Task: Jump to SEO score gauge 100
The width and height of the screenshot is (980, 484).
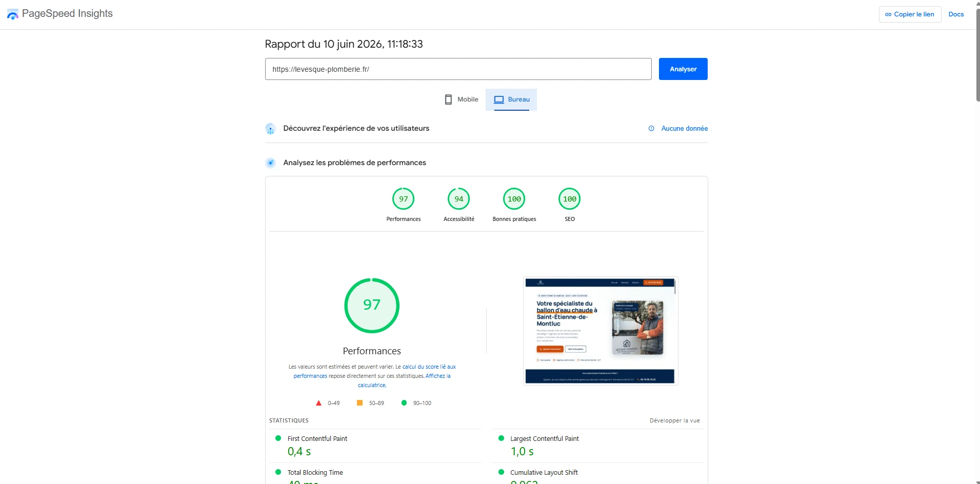Action: (570, 199)
